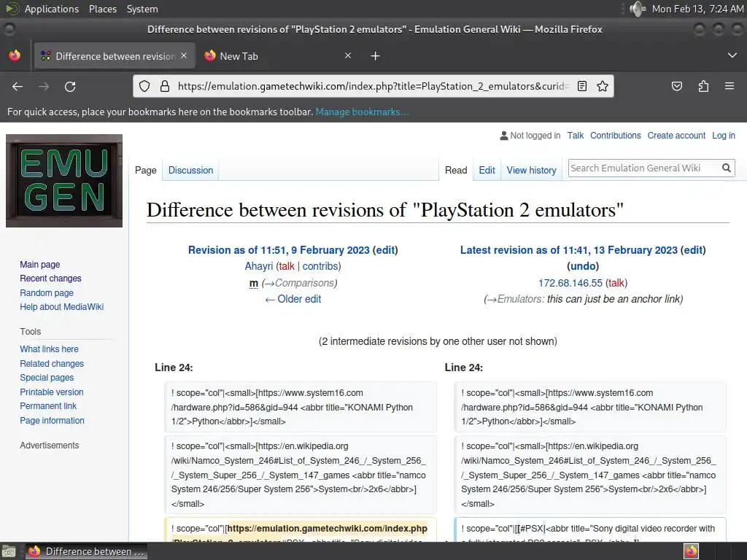Click the Manage bookmarks link

pos(362,112)
